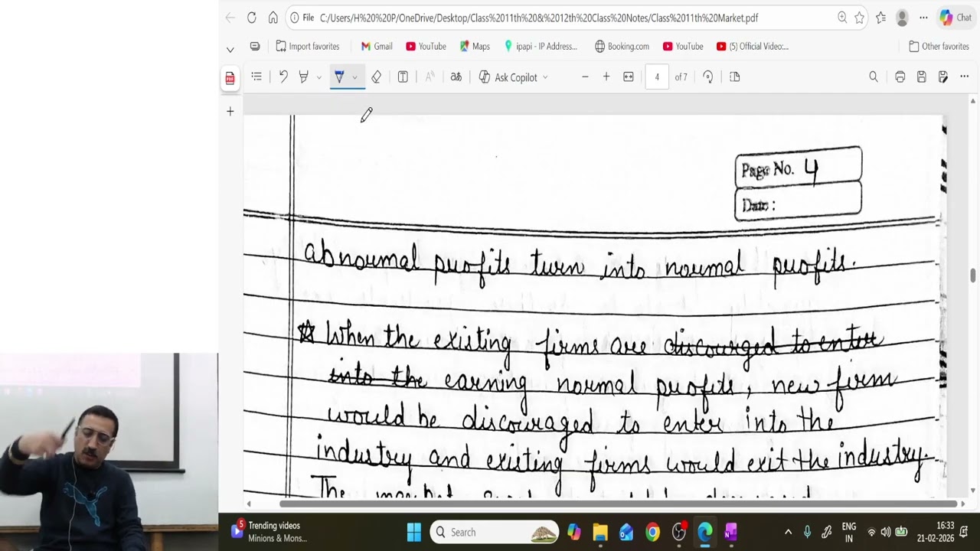This screenshot has width=980, height=551.
Task: Undo last annotation with curved arrow
Action: 283,77
